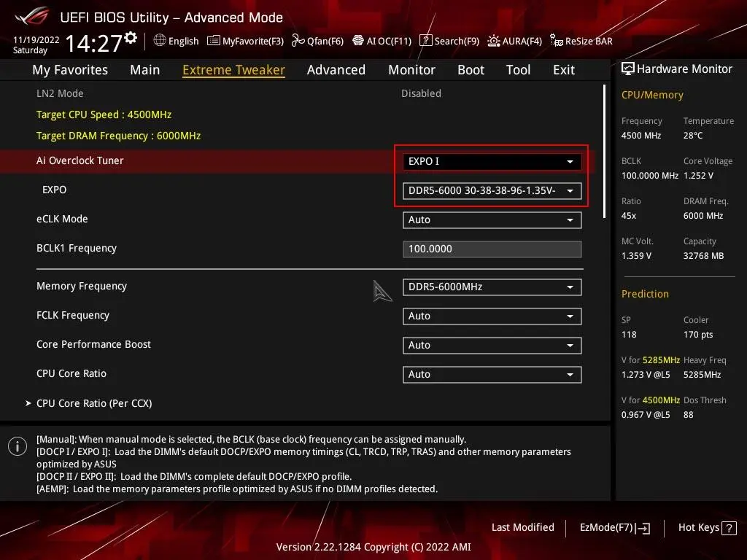747x560 pixels.
Task: Click the 1.252 V core voltage value
Action: tap(698, 176)
